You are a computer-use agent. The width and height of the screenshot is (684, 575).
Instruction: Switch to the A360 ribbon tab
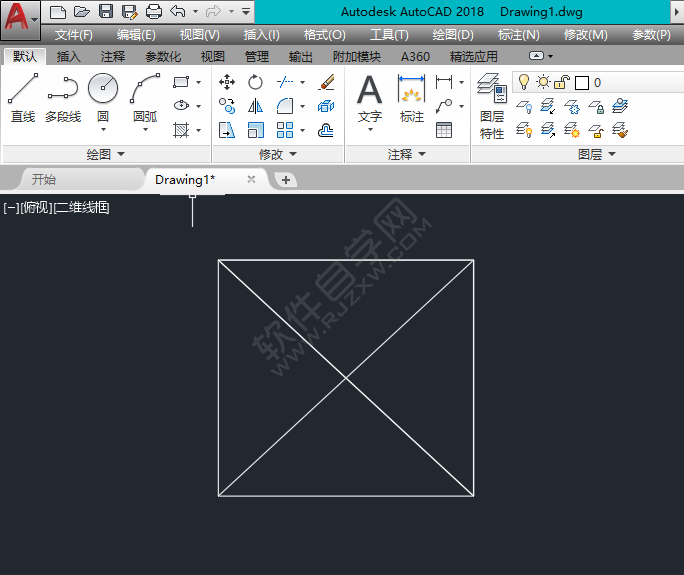pyautogui.click(x=415, y=57)
